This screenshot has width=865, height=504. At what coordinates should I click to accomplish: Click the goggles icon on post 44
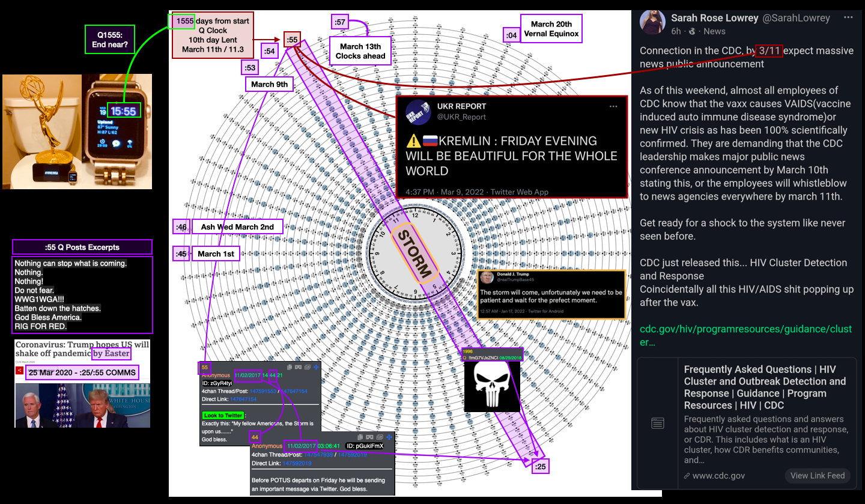pos(369,437)
